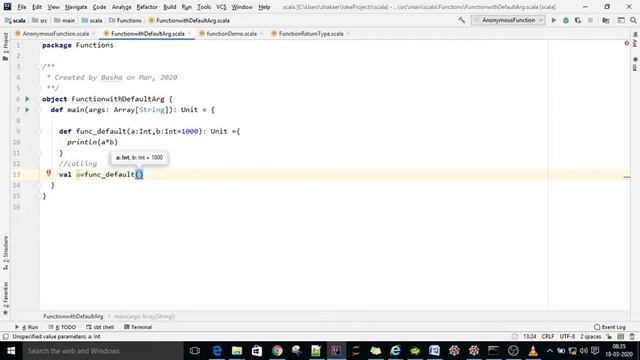Click the run gutter arrow beside object FunctionwithDefaultArg
This screenshot has width=640, height=360.
(x=27, y=99)
